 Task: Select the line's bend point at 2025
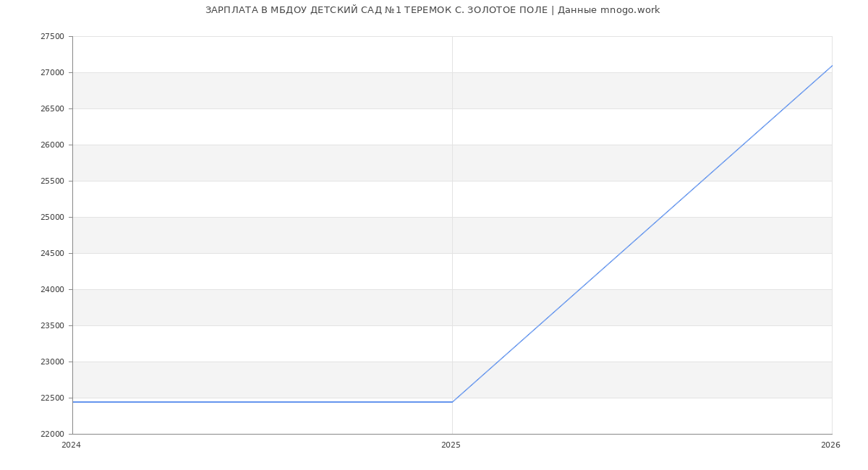[x=452, y=402]
